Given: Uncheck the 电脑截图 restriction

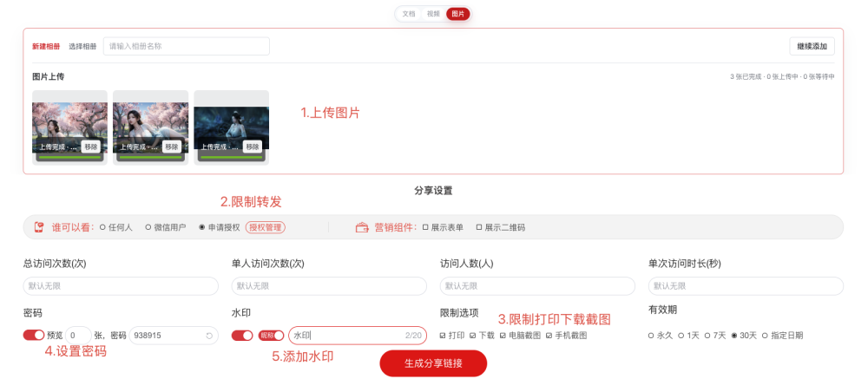Looking at the screenshot, I should pyautogui.click(x=520, y=336).
